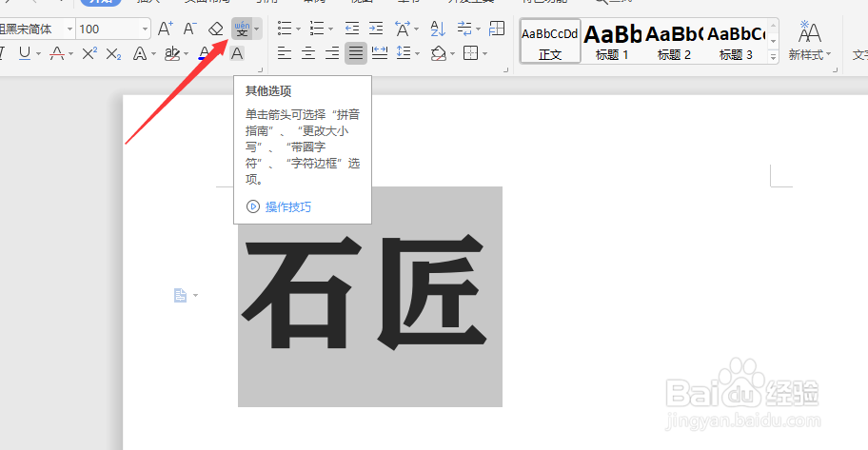Open 新样式 new style button
This screenshot has width=868, height=450.
[809, 40]
